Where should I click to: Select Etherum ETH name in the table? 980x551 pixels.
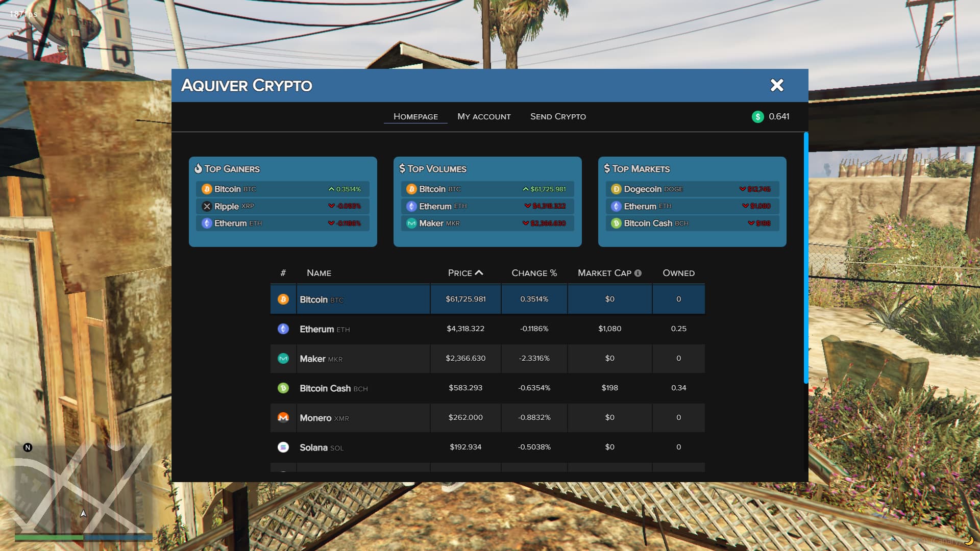click(325, 329)
